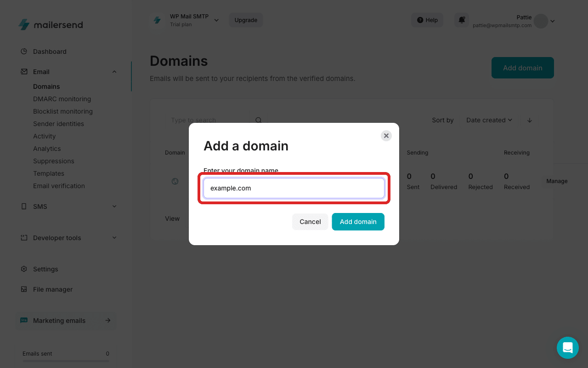The height and width of the screenshot is (368, 588).
Task: Open the Date created sort dropdown
Action: [x=489, y=120]
